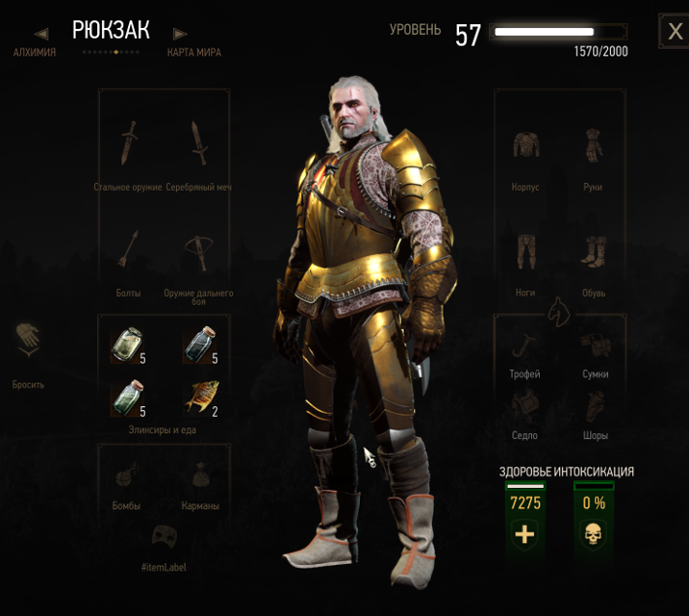
Task: Select the steel weapon sword slot
Action: [x=129, y=142]
